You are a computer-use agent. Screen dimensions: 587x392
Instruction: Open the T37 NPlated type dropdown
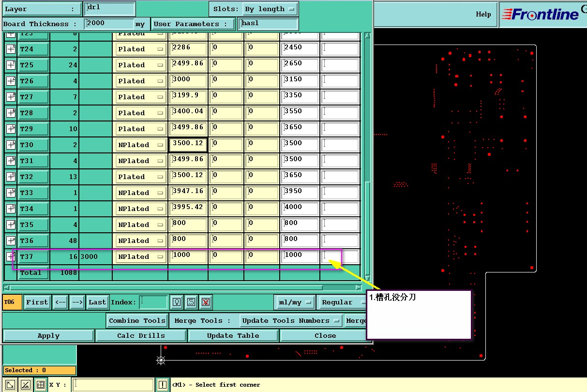pyautogui.click(x=141, y=256)
